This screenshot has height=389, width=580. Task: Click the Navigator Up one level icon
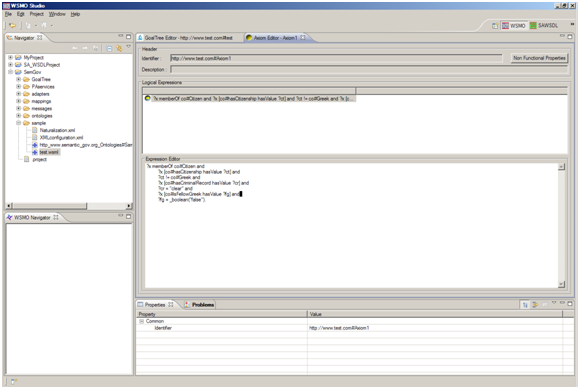click(x=95, y=48)
